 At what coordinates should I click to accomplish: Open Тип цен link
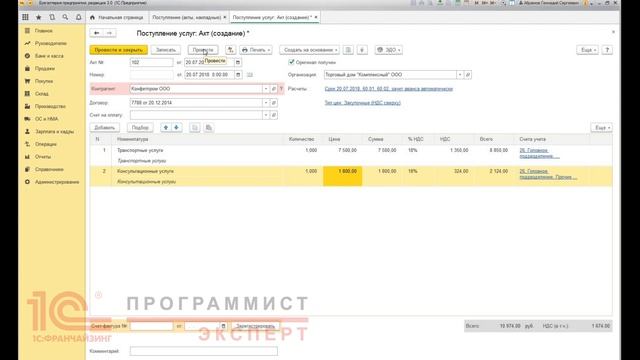362,103
